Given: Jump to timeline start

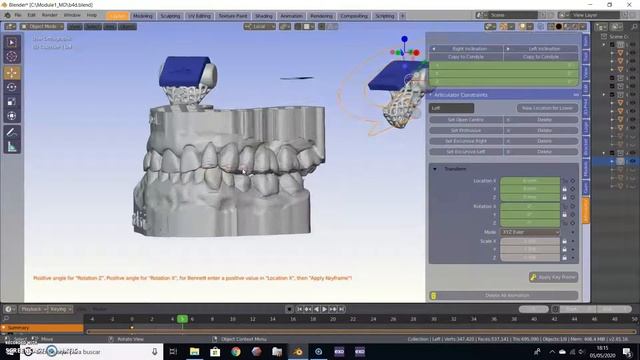Looking at the screenshot, I should [299, 309].
